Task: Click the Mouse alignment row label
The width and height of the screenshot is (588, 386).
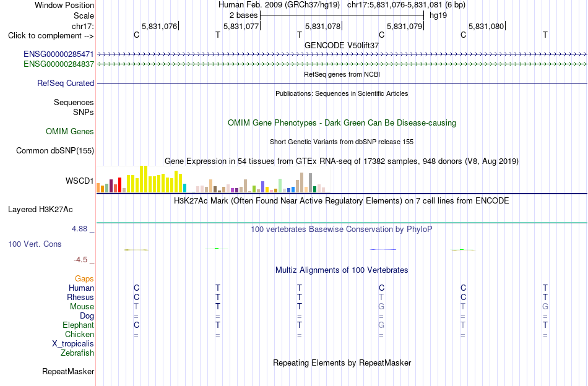Action: 82,307
